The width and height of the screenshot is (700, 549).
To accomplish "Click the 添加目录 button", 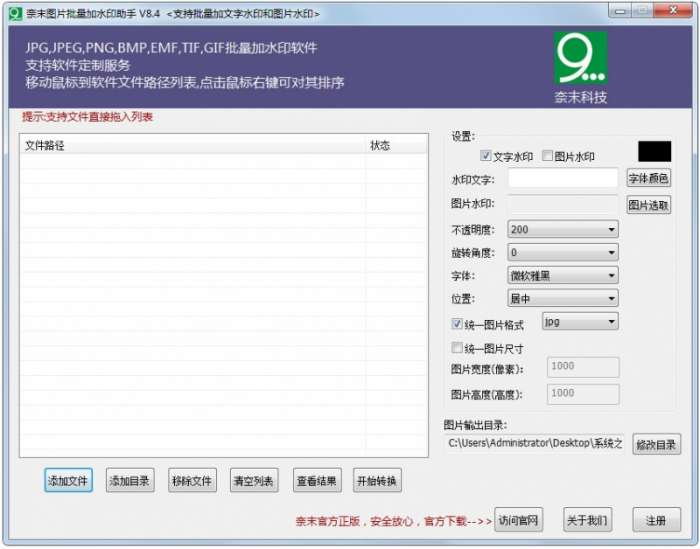I will 130,480.
